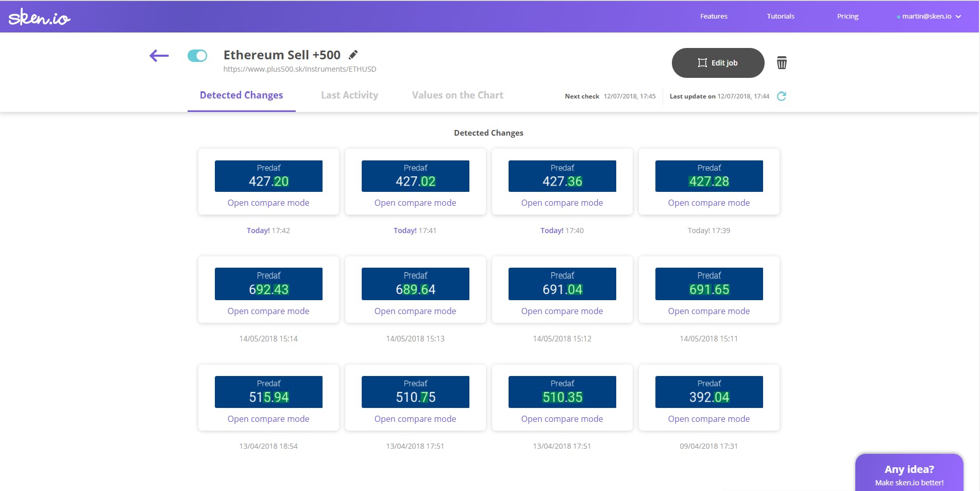Click the 689.64 snapshot thumbnail

(415, 284)
